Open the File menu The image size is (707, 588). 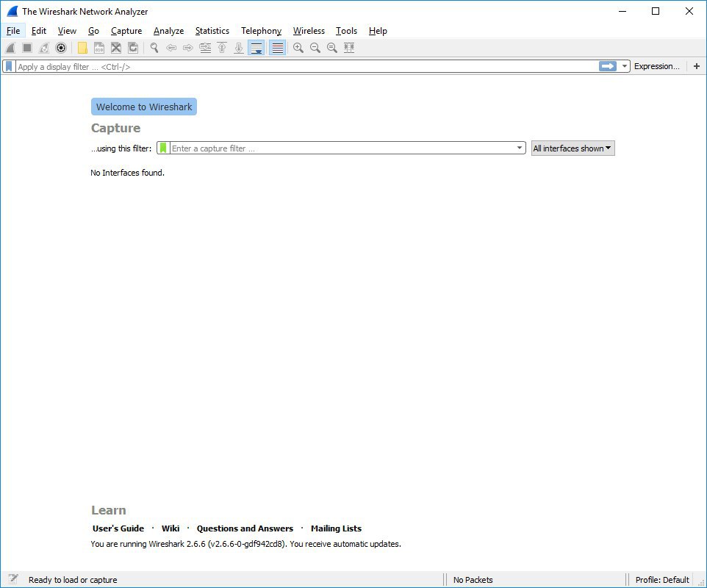tap(13, 31)
